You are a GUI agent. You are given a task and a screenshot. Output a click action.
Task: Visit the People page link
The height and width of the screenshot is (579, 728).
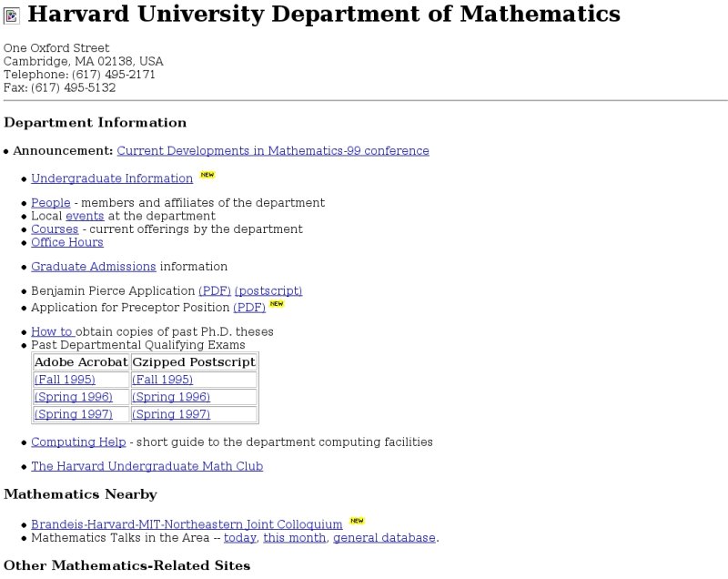tap(50, 203)
